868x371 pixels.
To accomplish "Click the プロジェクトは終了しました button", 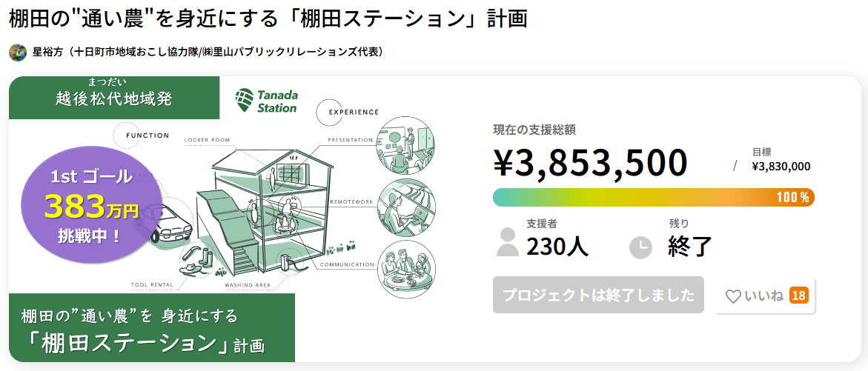I will coord(598,295).
